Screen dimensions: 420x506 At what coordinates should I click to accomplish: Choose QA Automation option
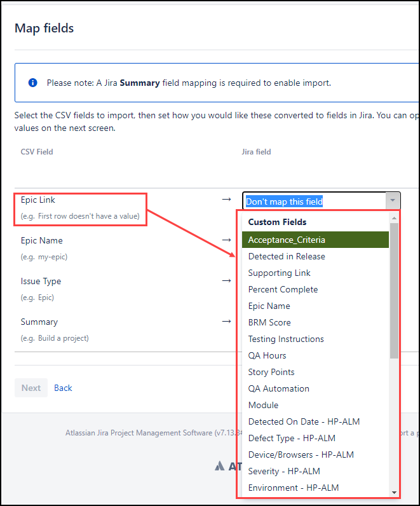tap(315, 388)
